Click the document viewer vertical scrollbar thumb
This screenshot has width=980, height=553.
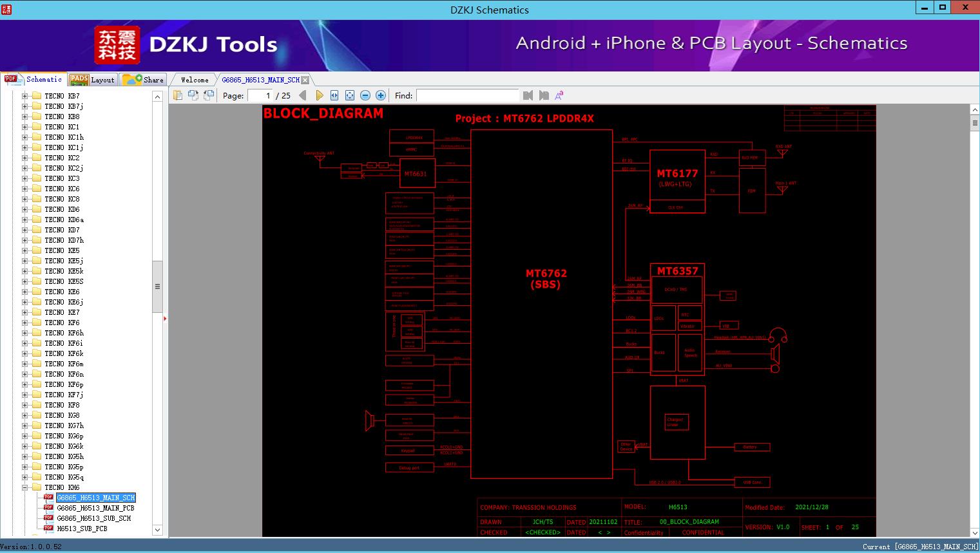(974, 123)
